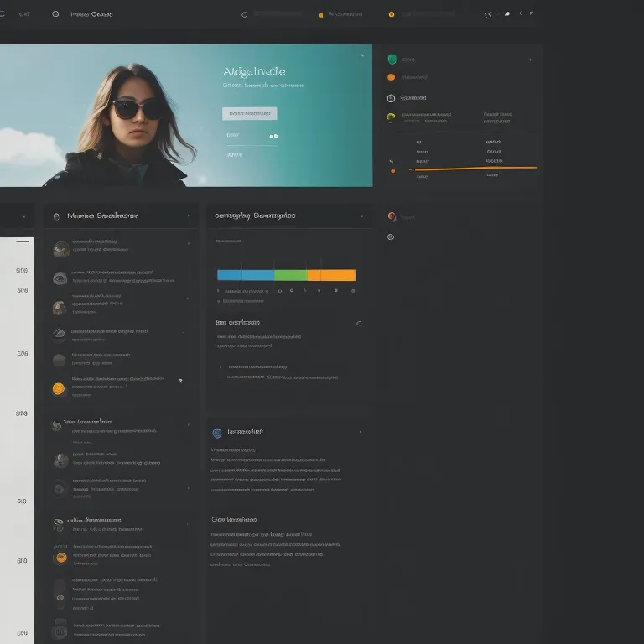Click the orange circle icon below the green one
Image resolution: width=644 pixels, height=644 pixels.
(391, 77)
